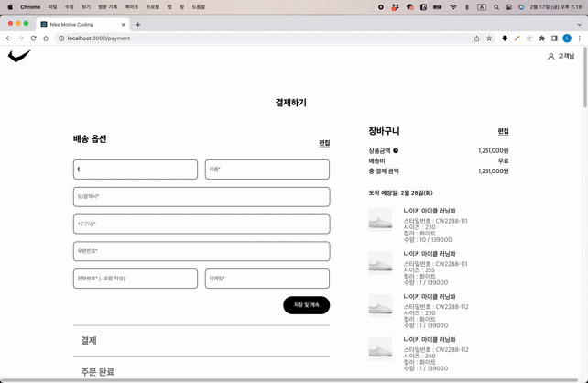The image size is (588, 383).
Task: Open the 방문 기록 menu
Action: 108,7
